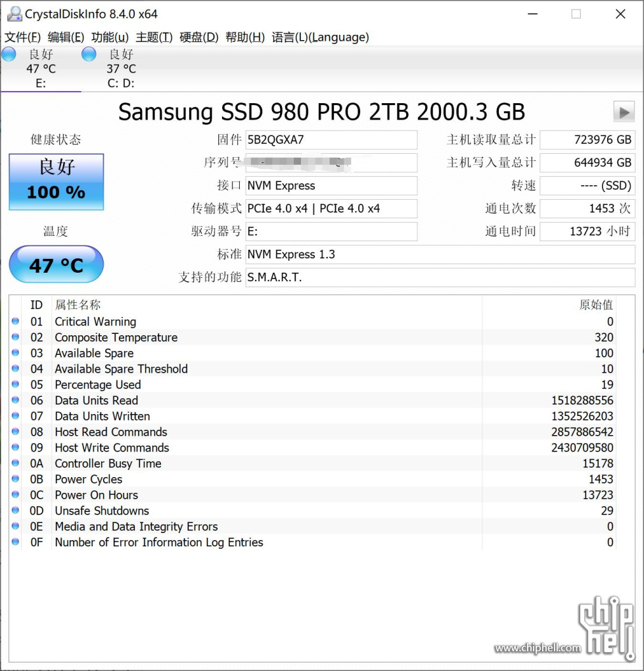Click power on hours value 13723 小时

point(587,231)
